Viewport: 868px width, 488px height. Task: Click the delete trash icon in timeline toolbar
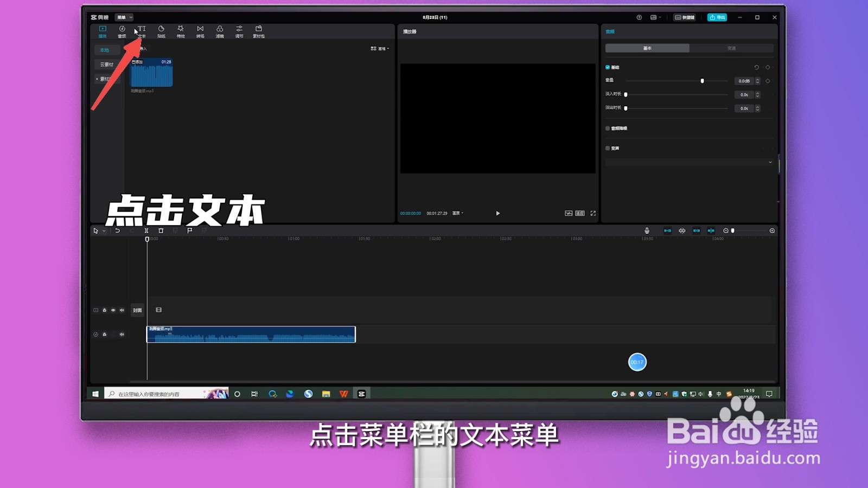[161, 230]
